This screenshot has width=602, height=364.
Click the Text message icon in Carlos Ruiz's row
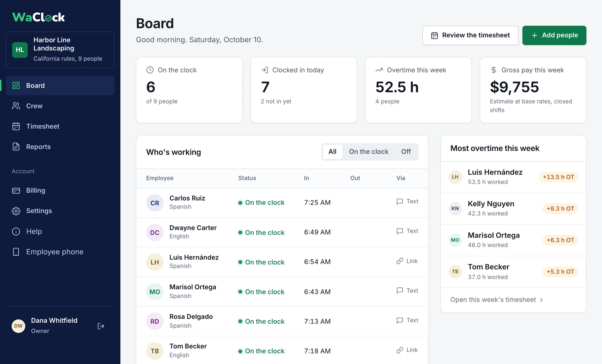tap(400, 202)
